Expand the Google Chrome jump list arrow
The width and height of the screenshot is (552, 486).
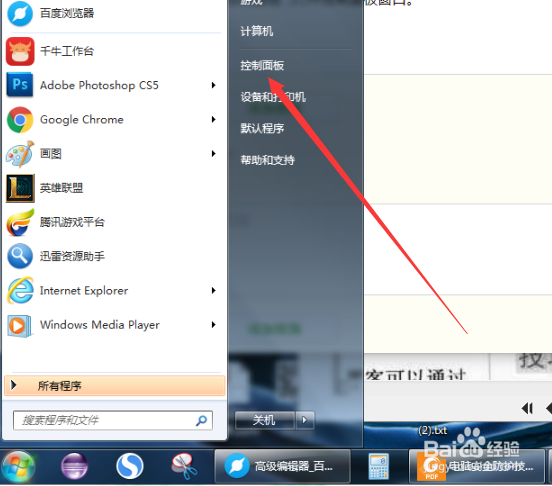213,120
